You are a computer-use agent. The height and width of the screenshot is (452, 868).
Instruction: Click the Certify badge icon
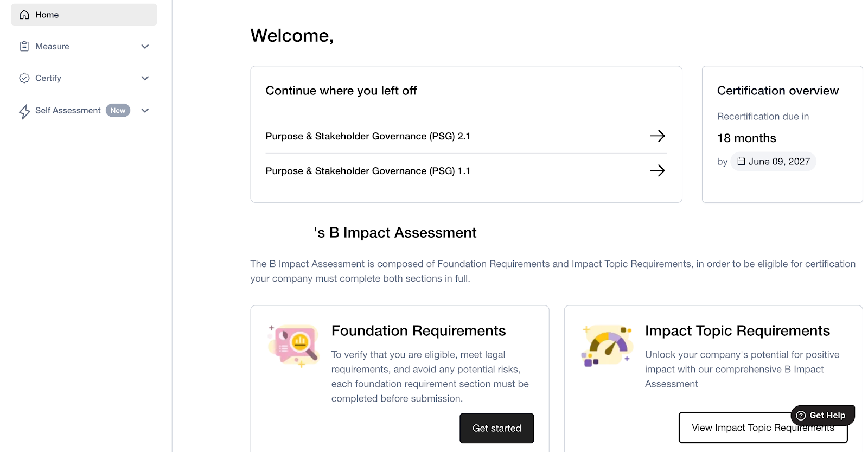click(24, 78)
